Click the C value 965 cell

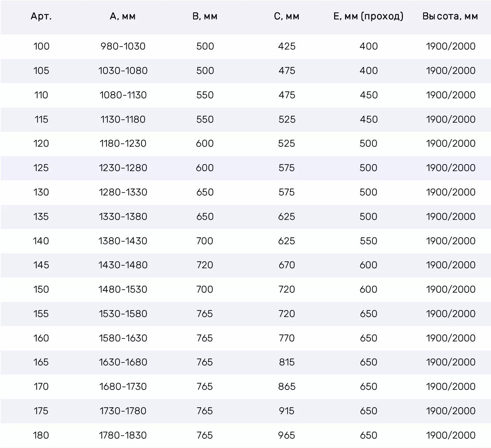(x=287, y=435)
